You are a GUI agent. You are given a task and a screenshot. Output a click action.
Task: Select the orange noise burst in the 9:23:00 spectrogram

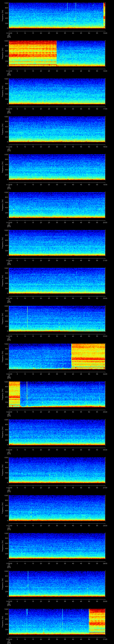coord(88,356)
